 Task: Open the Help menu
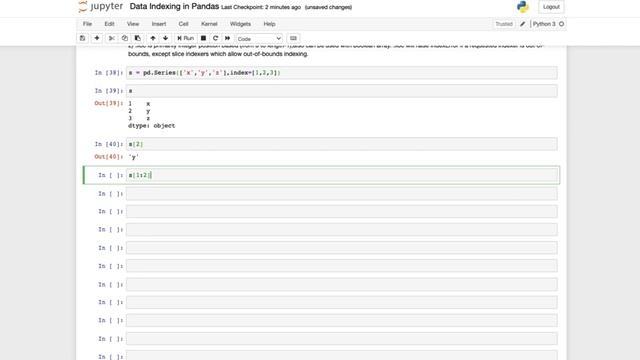[269, 24]
